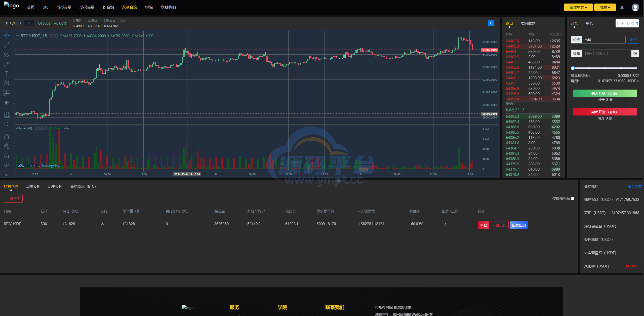Click 止盈止损 take-profit stop-loss button

coord(519,225)
